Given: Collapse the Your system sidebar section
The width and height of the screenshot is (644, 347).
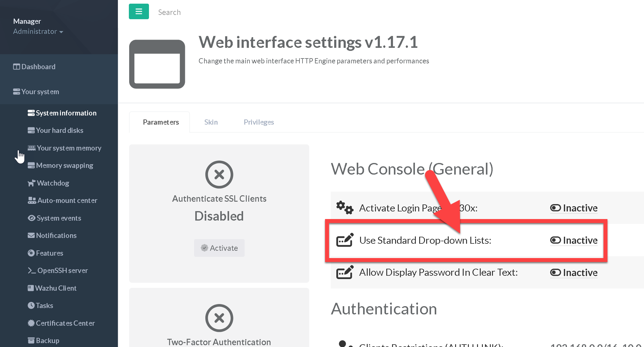Looking at the screenshot, I should tap(40, 92).
